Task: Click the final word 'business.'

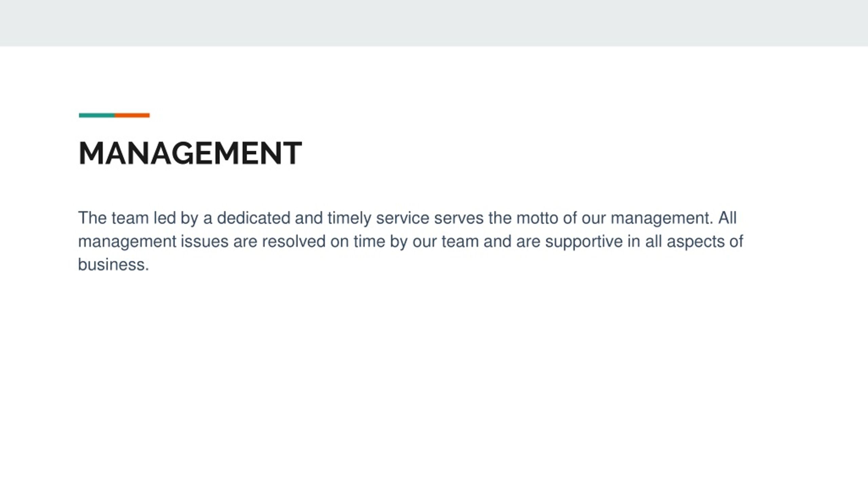Action: (114, 265)
